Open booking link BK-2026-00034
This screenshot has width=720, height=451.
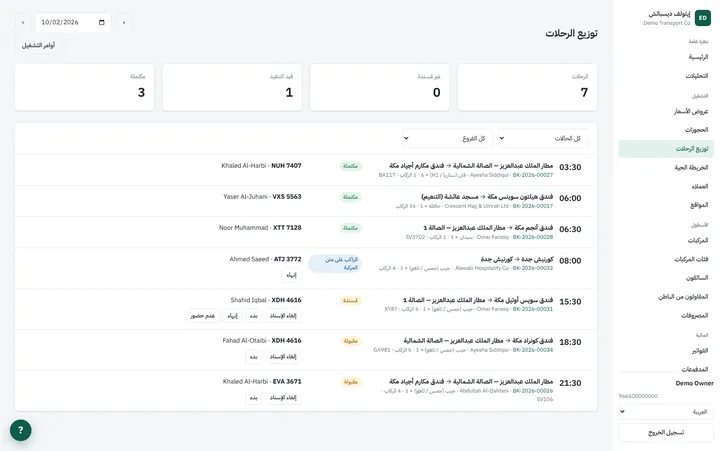point(533,350)
